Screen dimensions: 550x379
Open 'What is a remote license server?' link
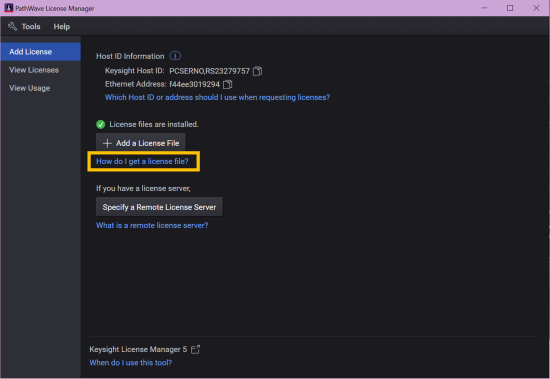(152, 225)
